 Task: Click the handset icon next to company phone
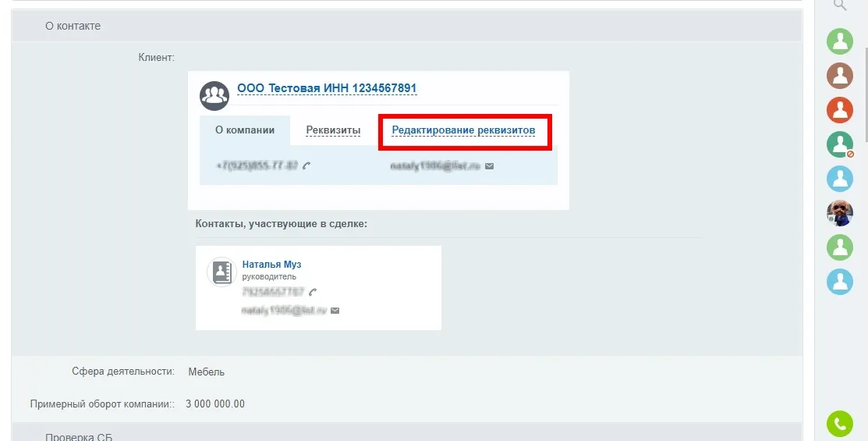click(307, 165)
